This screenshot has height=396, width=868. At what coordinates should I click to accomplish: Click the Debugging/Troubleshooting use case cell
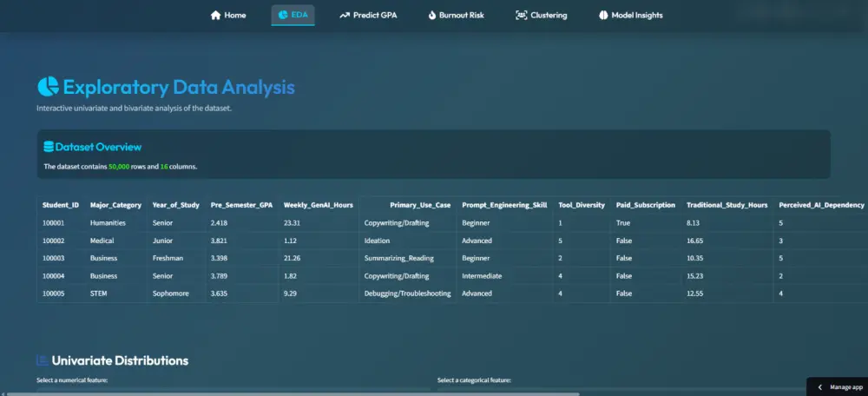point(407,294)
